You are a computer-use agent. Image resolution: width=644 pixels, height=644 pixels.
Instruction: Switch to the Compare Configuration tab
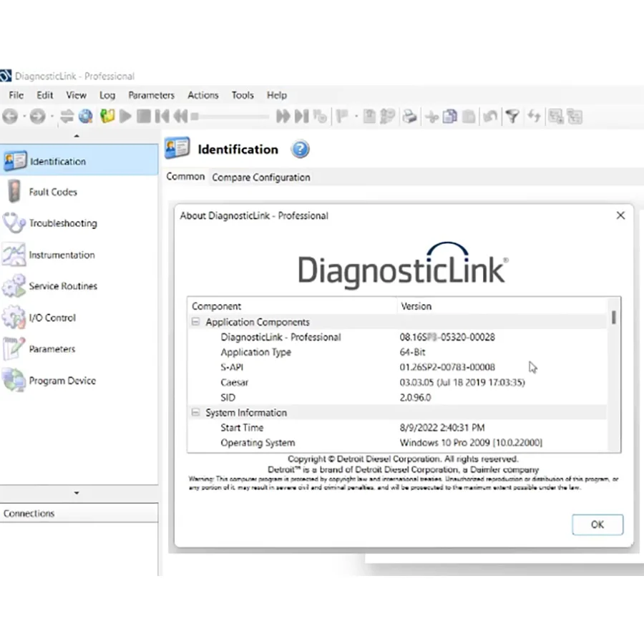(x=260, y=177)
